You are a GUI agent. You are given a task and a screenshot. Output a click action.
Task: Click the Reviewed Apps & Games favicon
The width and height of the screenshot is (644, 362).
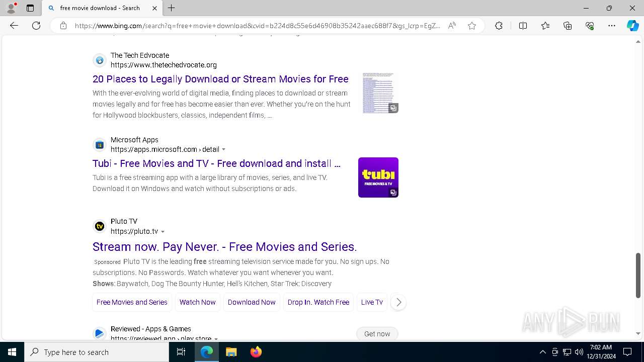point(100,333)
